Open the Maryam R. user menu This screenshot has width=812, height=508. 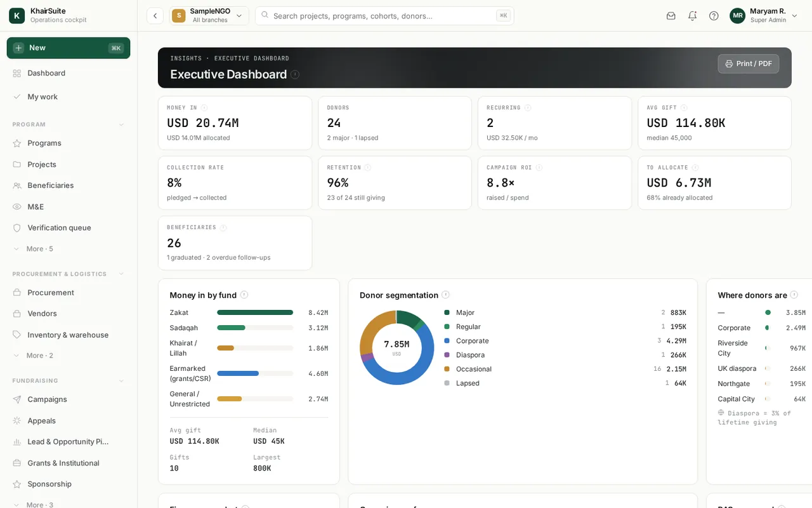click(764, 16)
